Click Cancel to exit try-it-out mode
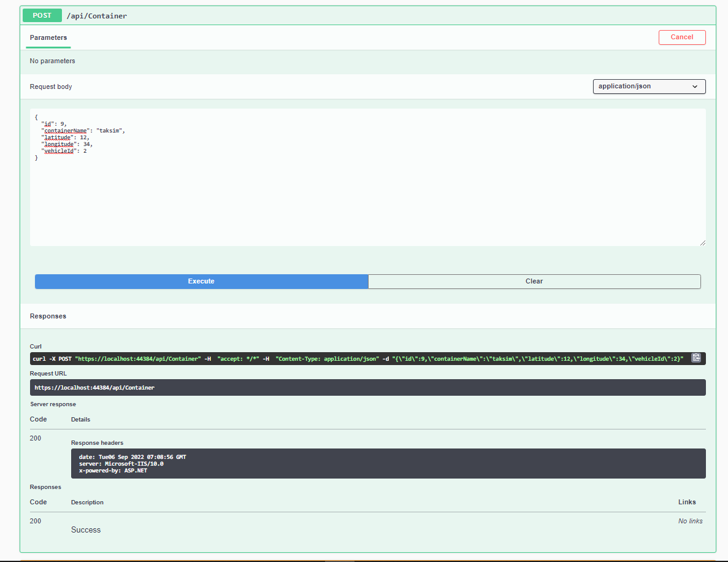This screenshot has width=728, height=562. (682, 37)
